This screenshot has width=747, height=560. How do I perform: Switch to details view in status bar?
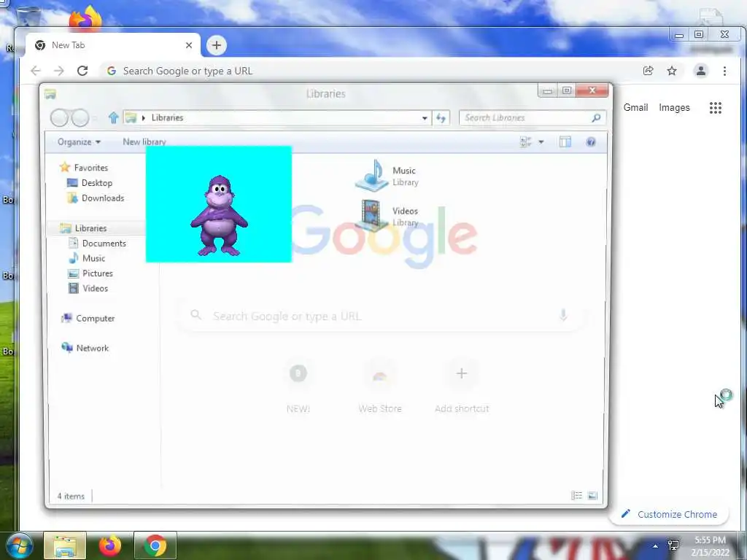576,496
